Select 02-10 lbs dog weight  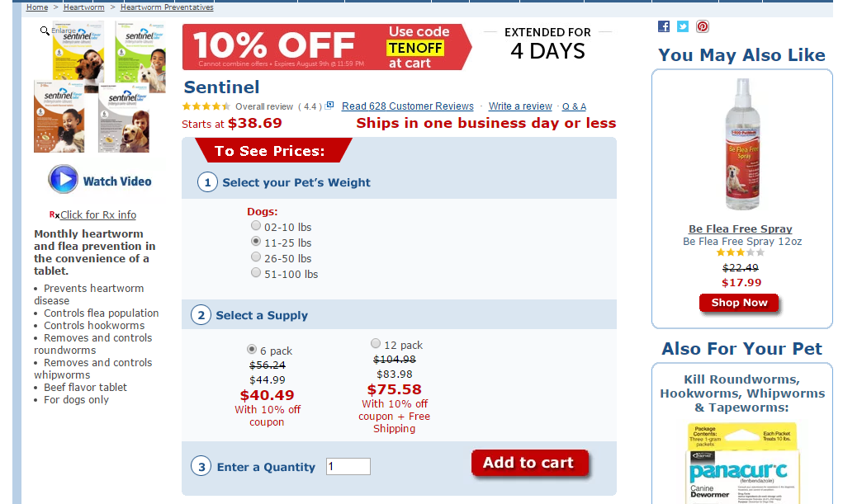256,226
